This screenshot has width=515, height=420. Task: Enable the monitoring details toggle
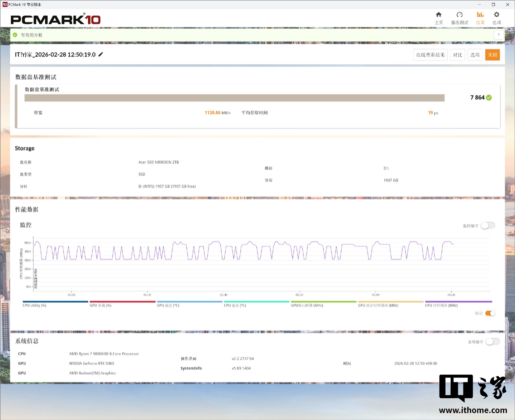[x=488, y=225]
